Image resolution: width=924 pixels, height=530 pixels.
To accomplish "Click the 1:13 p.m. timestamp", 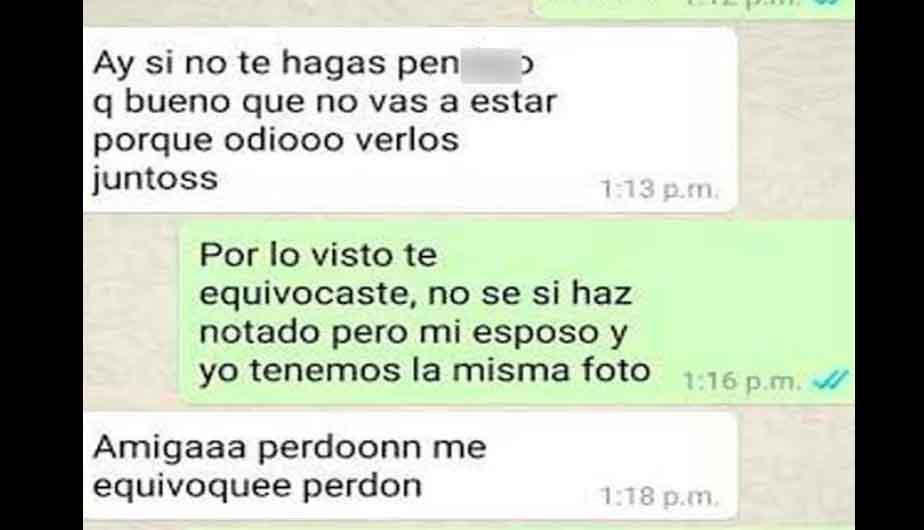I will (x=659, y=190).
